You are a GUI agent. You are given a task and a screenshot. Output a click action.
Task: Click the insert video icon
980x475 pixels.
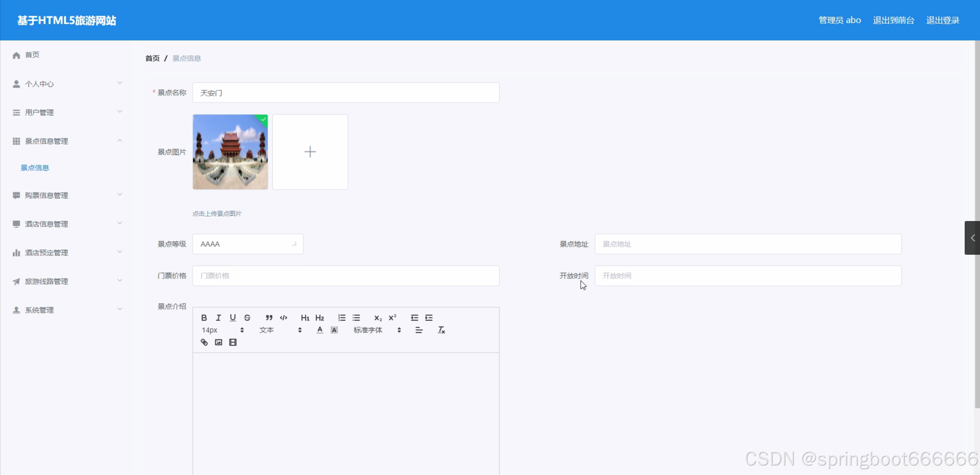pyautogui.click(x=233, y=342)
